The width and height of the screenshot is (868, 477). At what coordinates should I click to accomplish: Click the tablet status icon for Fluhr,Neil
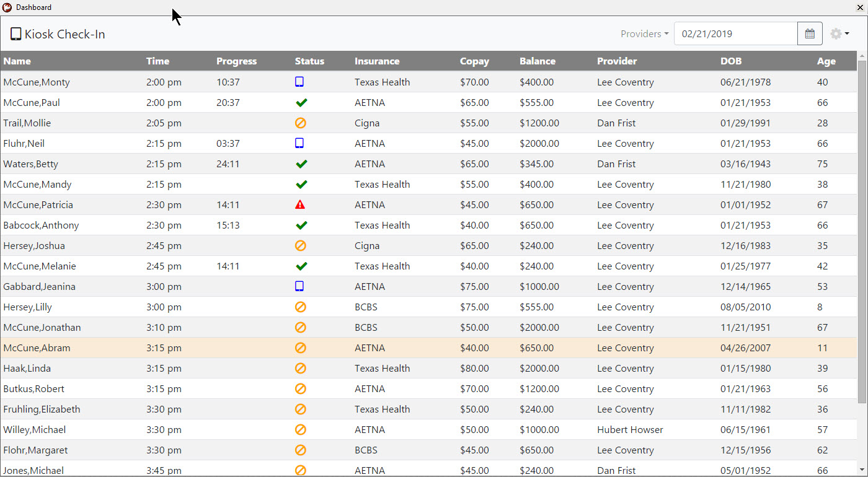click(x=299, y=143)
